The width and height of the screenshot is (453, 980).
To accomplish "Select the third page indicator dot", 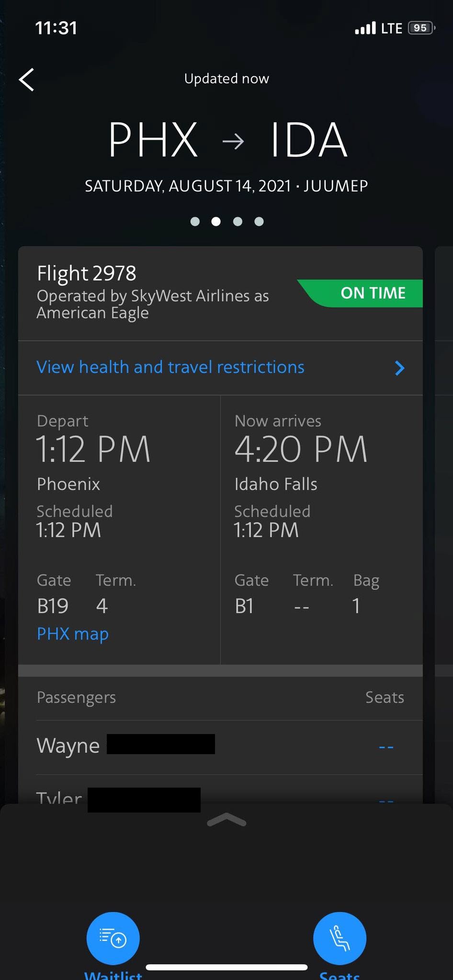I will coord(238,221).
